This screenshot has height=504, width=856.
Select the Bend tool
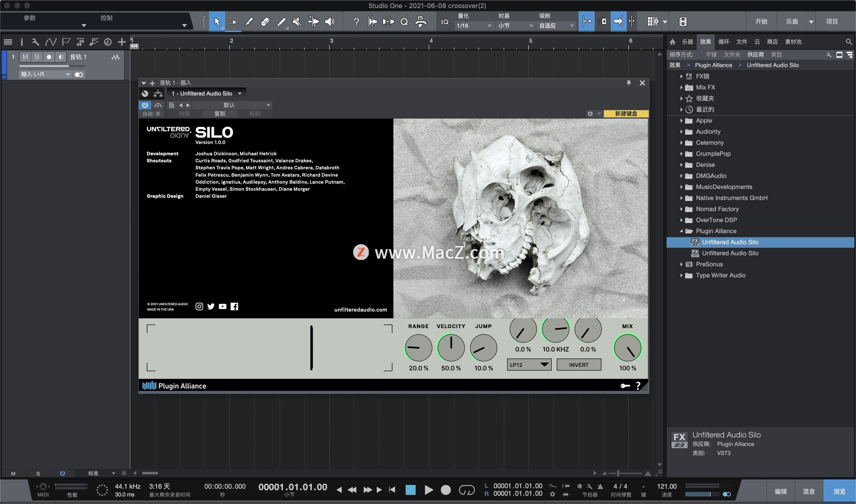[313, 21]
